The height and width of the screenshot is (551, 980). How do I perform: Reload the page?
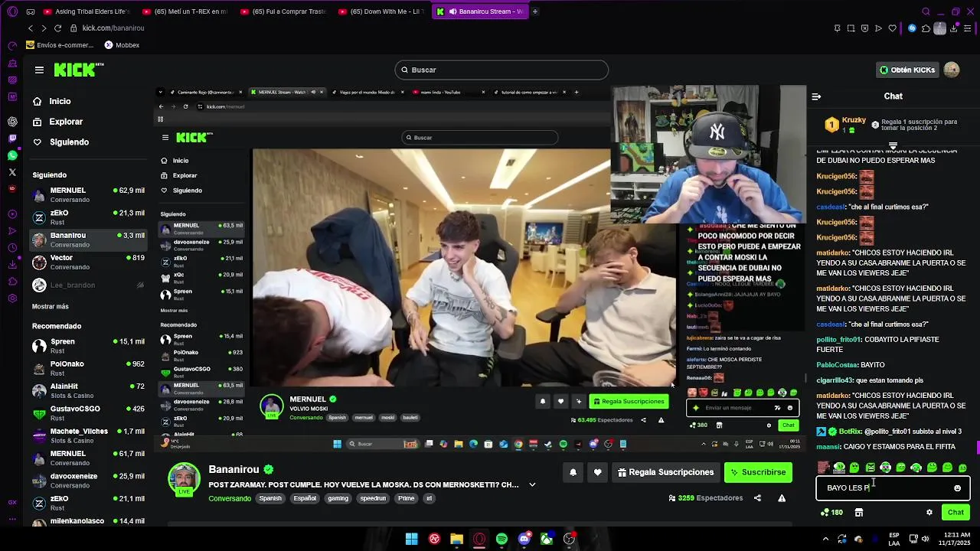(x=57, y=28)
